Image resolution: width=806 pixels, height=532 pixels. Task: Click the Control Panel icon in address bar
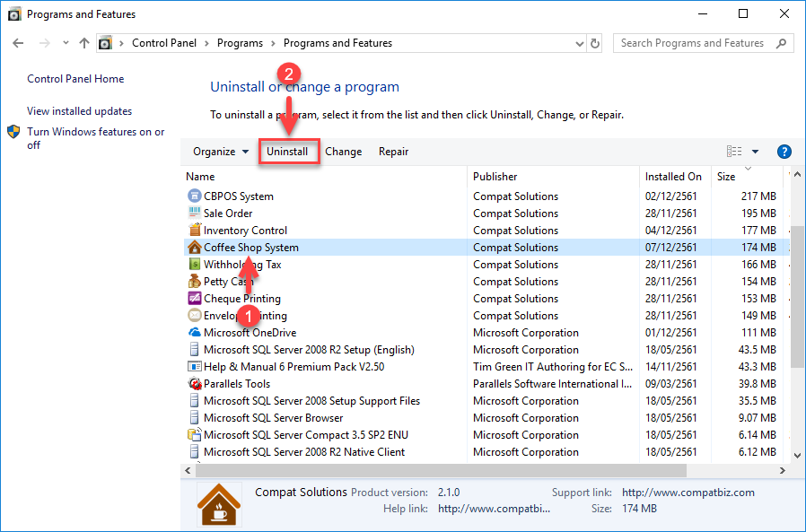105,43
